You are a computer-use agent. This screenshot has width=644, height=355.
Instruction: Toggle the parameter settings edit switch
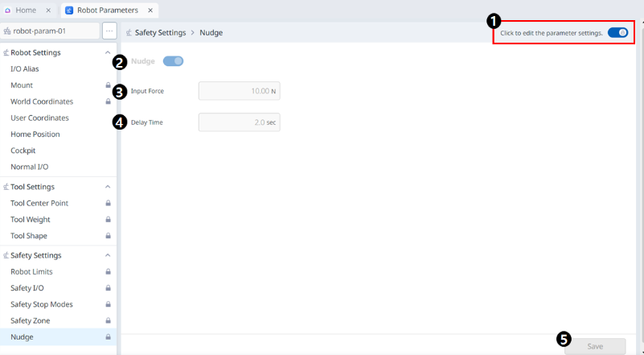pyautogui.click(x=617, y=33)
